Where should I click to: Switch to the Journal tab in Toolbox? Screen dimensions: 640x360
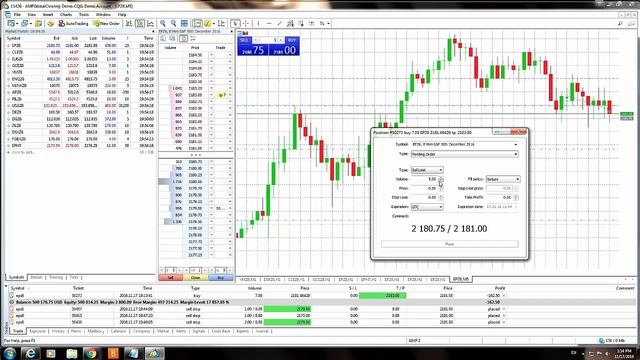(262, 331)
